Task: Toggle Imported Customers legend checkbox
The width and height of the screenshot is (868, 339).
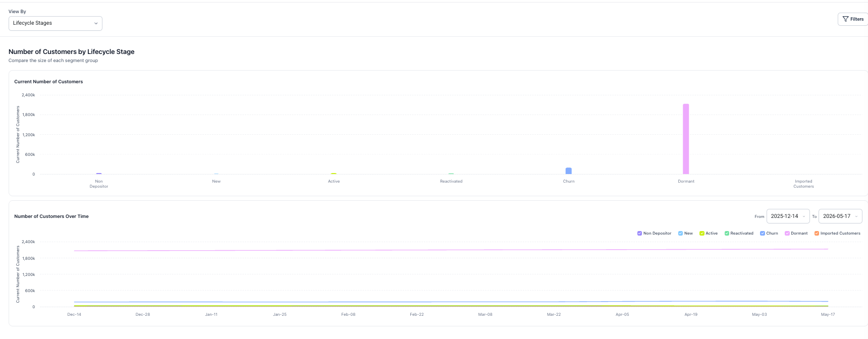Action: (x=817, y=233)
